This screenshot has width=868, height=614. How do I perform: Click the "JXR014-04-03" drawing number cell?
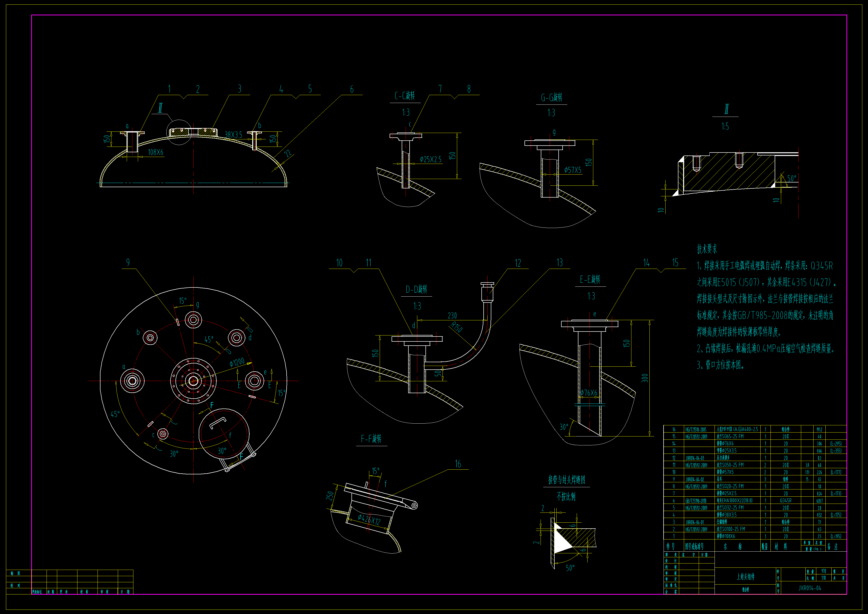695,458
